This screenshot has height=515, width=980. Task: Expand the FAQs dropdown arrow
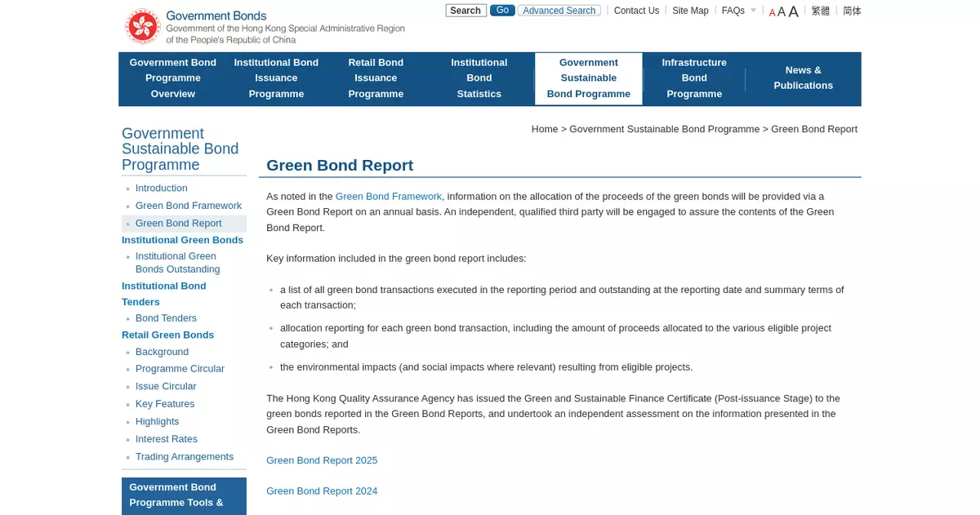(753, 11)
